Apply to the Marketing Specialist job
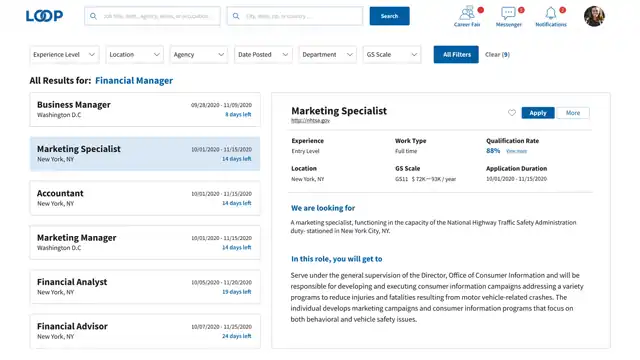The width and height of the screenshot is (640, 360). (538, 113)
